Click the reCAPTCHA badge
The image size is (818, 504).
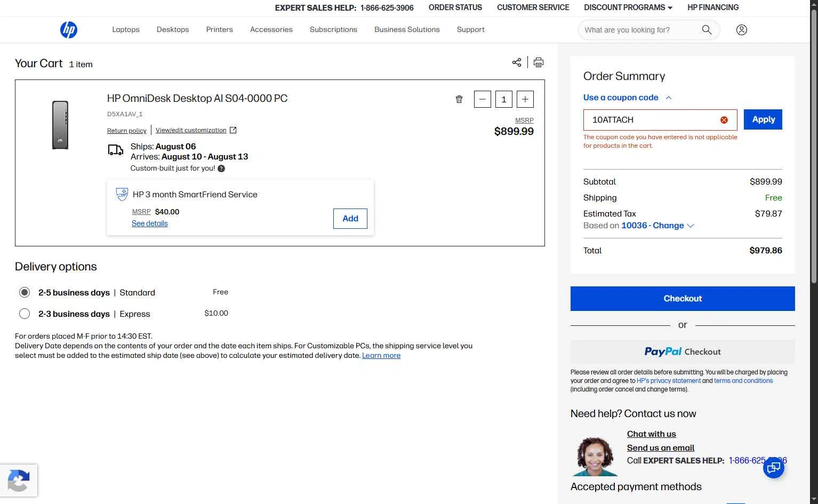(19, 481)
